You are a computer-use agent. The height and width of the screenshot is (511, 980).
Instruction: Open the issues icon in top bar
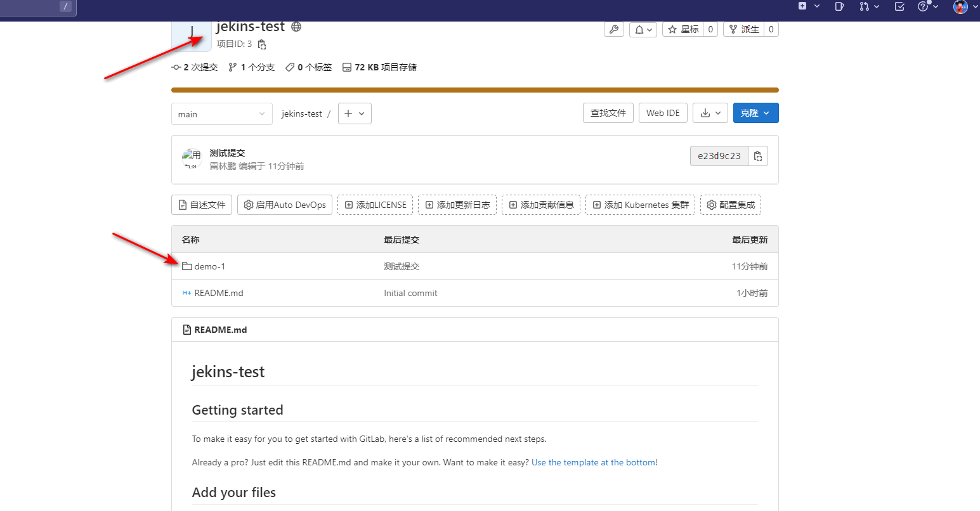[x=839, y=6]
